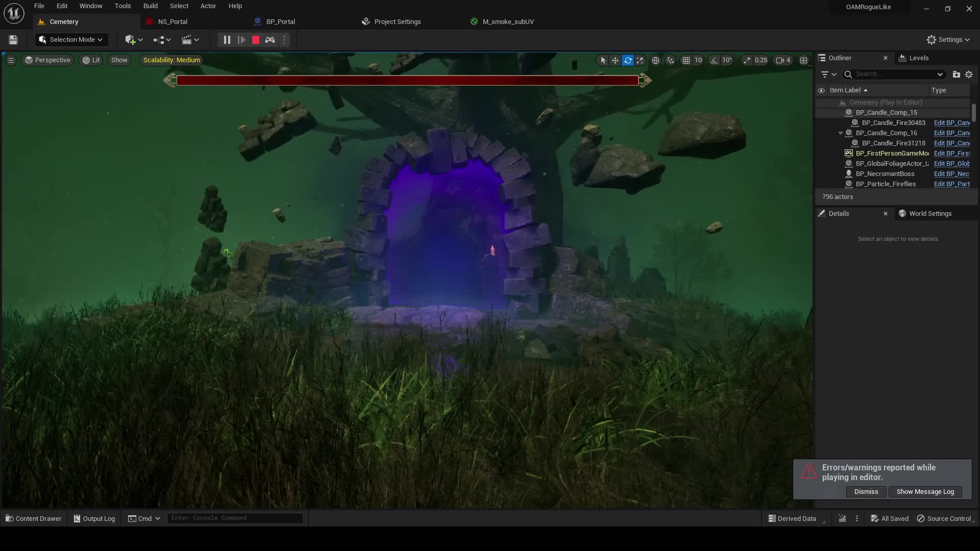Toggle the Outliner visibility eye column header
This screenshot has height=551, width=980.
(821, 90)
